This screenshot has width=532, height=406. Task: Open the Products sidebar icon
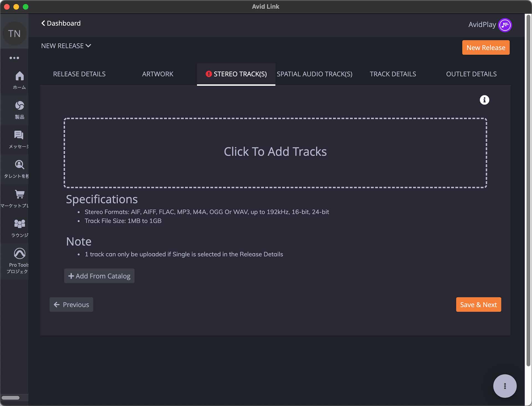click(19, 106)
